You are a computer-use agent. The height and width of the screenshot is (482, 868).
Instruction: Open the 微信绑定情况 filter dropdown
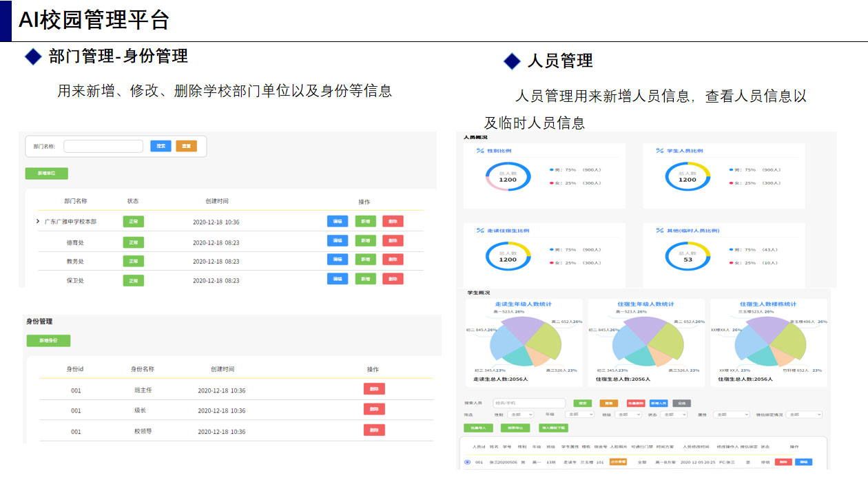804,415
